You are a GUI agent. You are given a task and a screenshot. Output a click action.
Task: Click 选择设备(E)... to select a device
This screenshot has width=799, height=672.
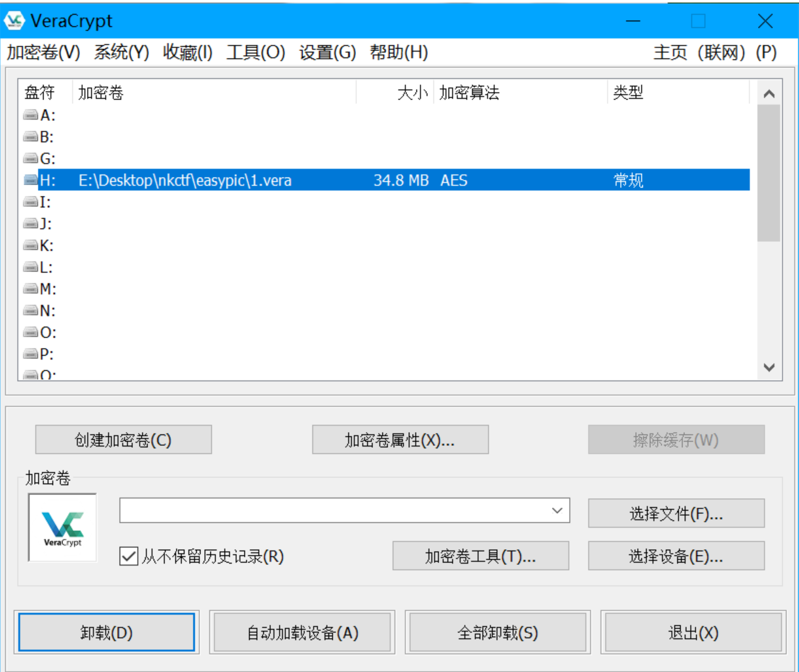pos(676,555)
